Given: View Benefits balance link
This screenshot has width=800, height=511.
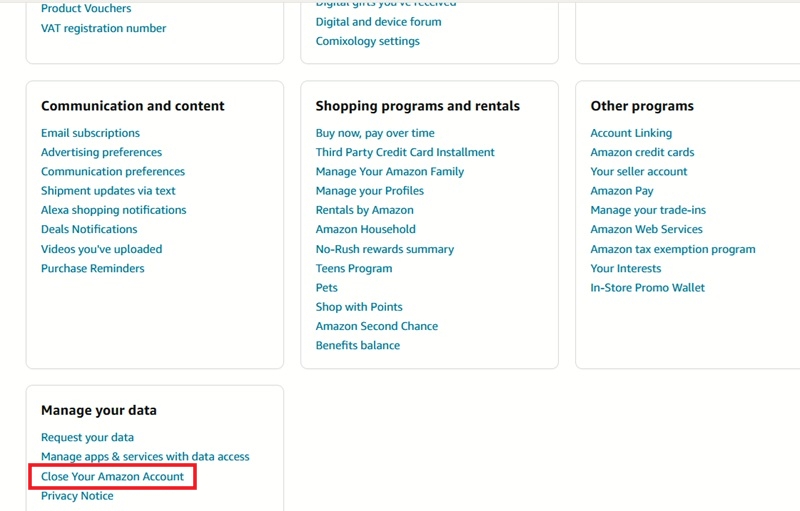Looking at the screenshot, I should point(358,346).
